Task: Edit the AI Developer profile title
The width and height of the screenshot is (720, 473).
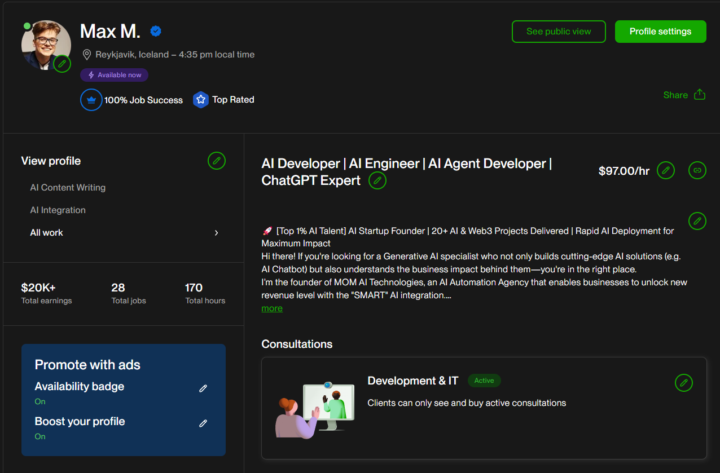Action: point(377,180)
